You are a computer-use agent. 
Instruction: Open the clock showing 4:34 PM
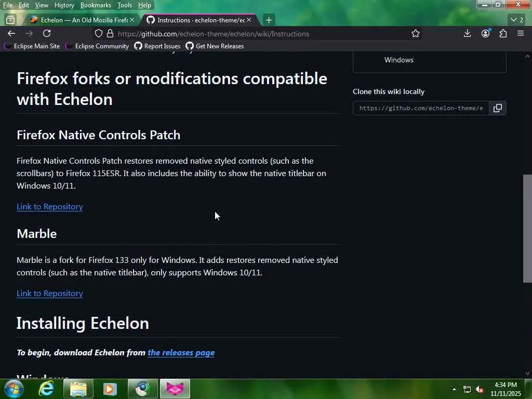click(x=506, y=389)
